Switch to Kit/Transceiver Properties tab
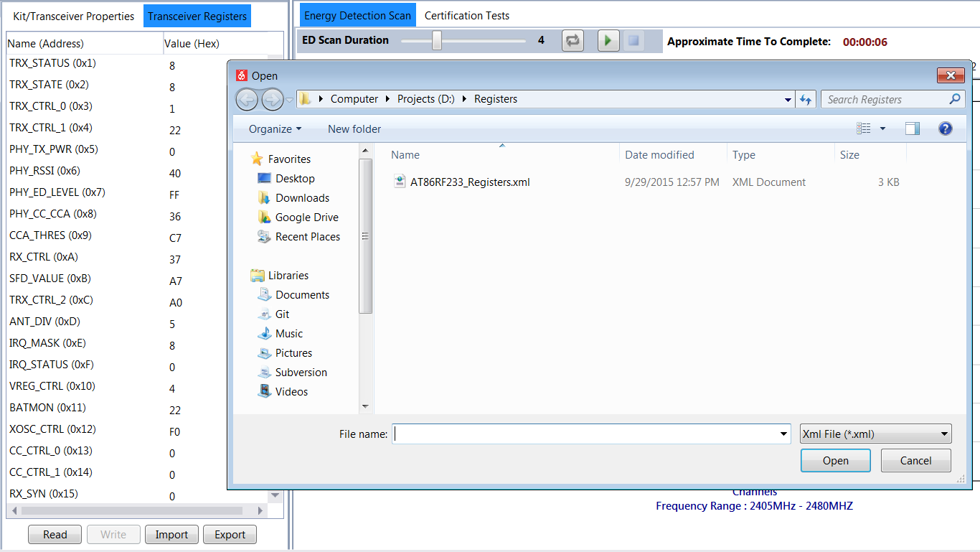The width and height of the screenshot is (980, 552). (x=74, y=16)
